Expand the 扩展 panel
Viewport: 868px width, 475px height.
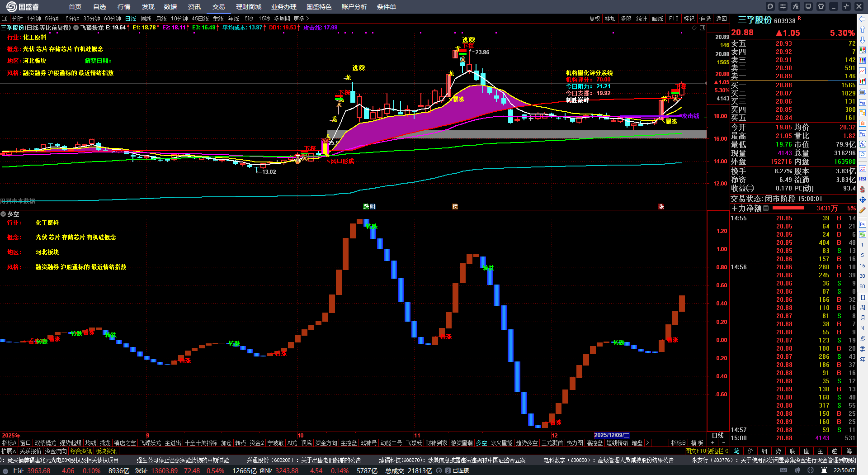[x=9, y=451]
